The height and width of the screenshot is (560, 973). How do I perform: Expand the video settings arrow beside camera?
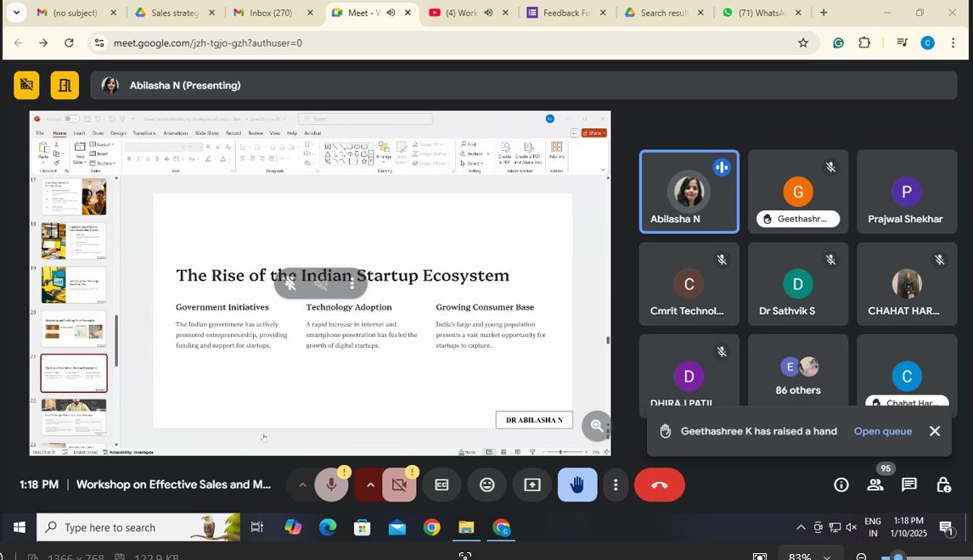pos(370,485)
